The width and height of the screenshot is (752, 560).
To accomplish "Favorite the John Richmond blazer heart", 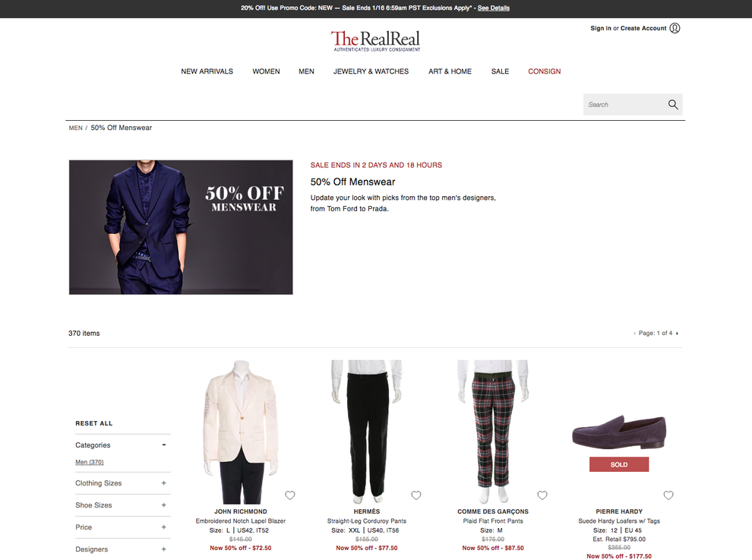I will click(x=290, y=495).
